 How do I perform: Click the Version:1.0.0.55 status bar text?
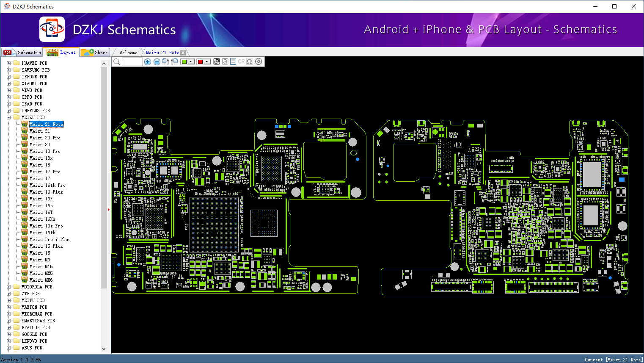pos(21,360)
